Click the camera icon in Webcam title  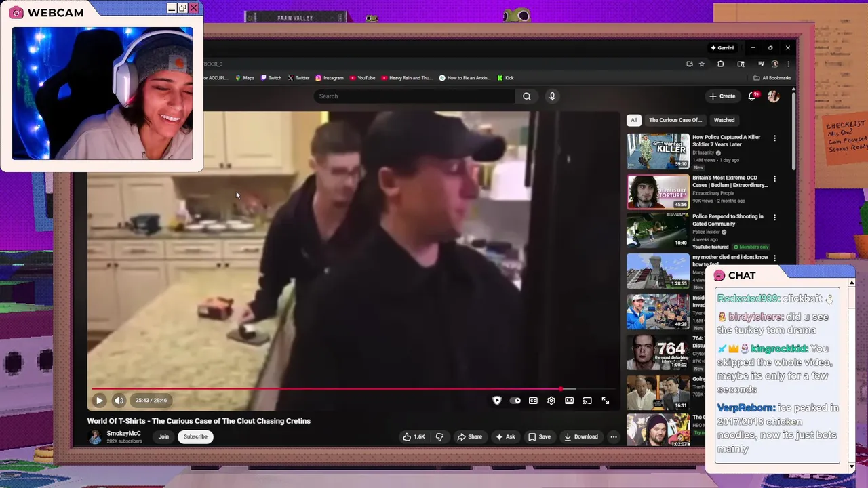[16, 13]
